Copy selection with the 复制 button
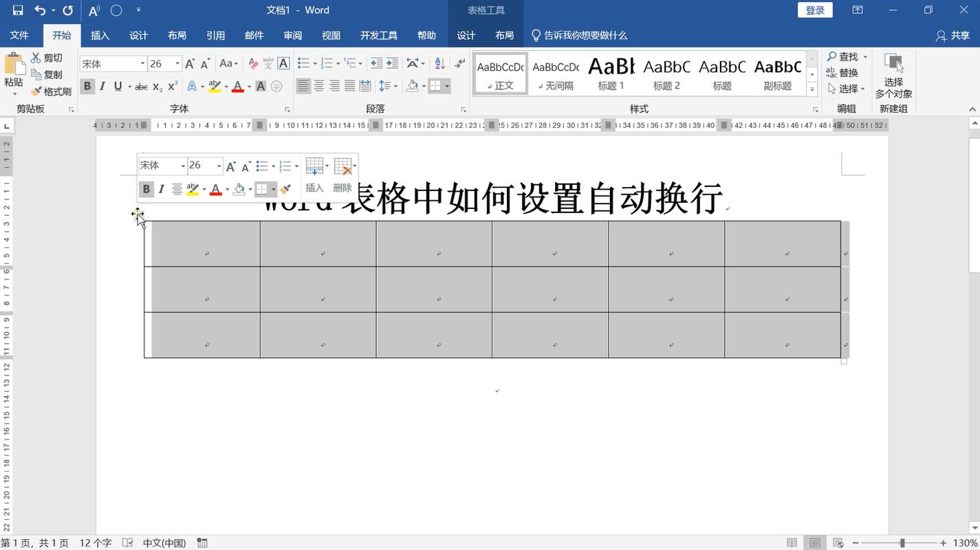This screenshot has width=980, height=550. click(x=47, y=74)
